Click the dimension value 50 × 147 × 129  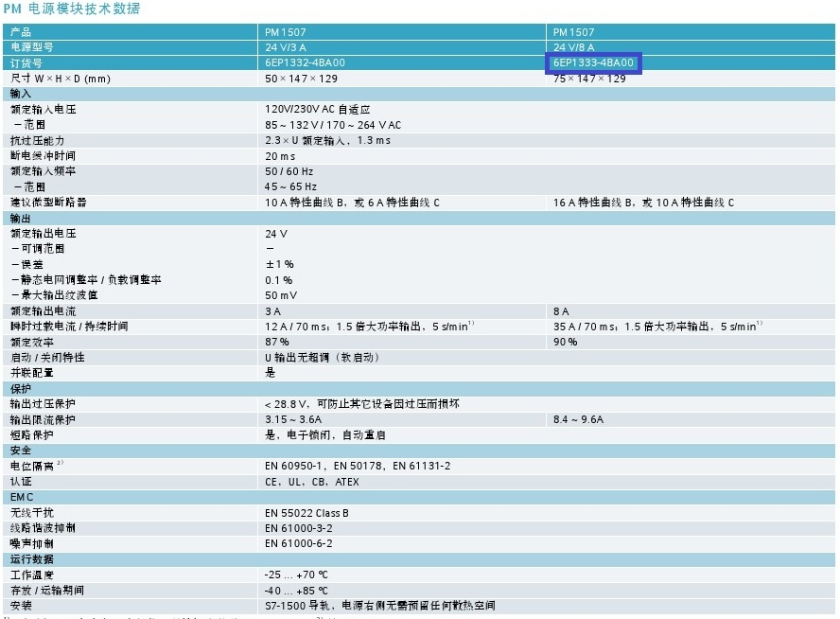[301, 79]
